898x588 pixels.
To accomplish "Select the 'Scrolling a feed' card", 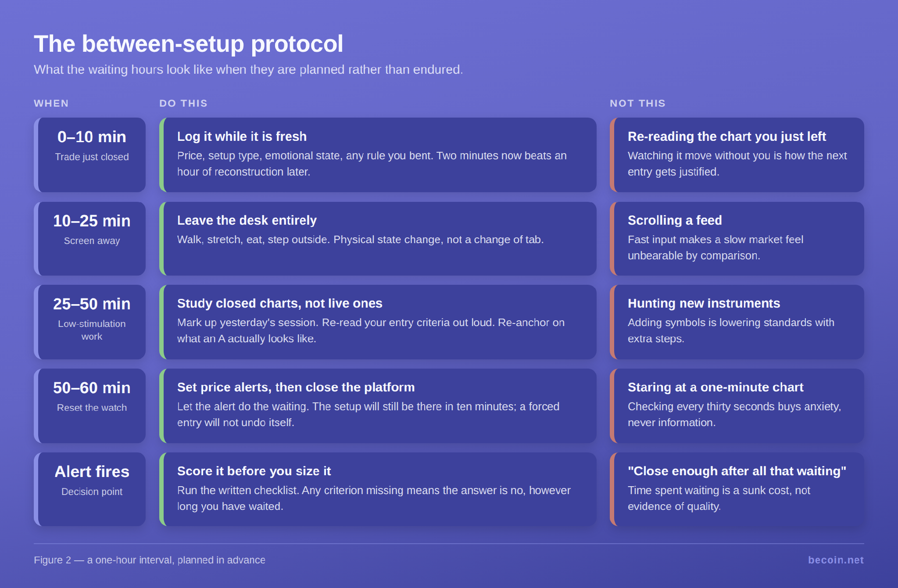I will click(x=737, y=239).
